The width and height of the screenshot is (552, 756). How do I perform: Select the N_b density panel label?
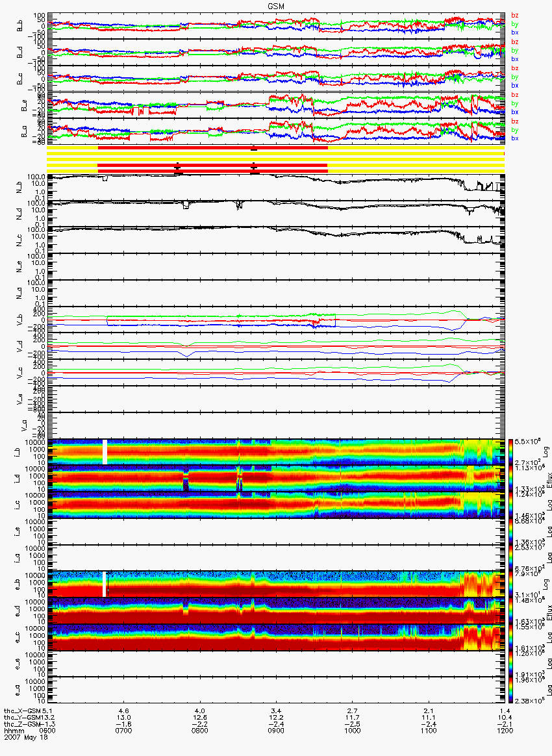click(x=19, y=186)
